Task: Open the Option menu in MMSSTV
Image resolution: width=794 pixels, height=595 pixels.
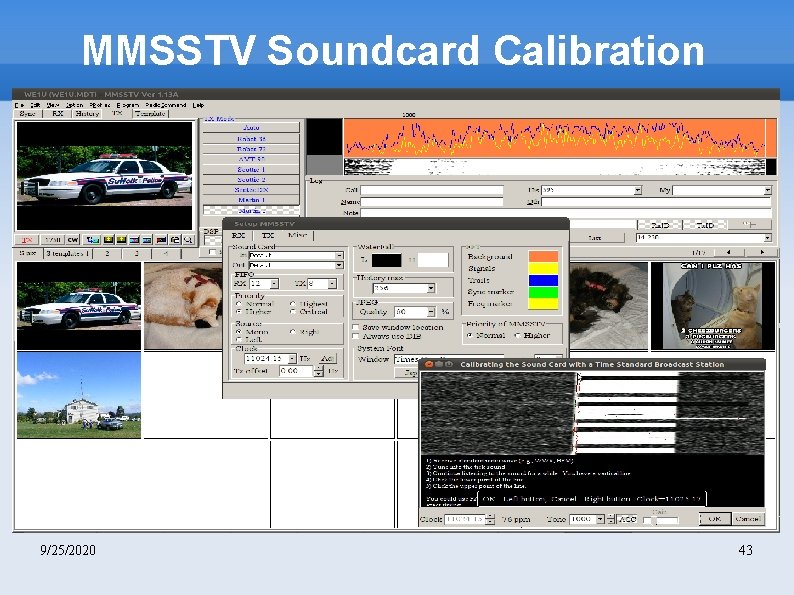Action: (x=74, y=105)
